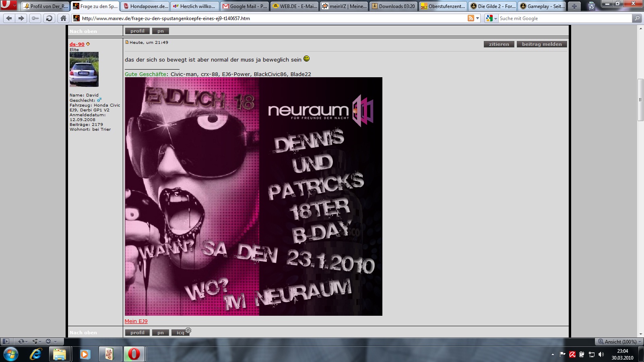Click the post icon beside Heute, um 21:49
This screenshot has width=644, height=362.
pos(127,42)
